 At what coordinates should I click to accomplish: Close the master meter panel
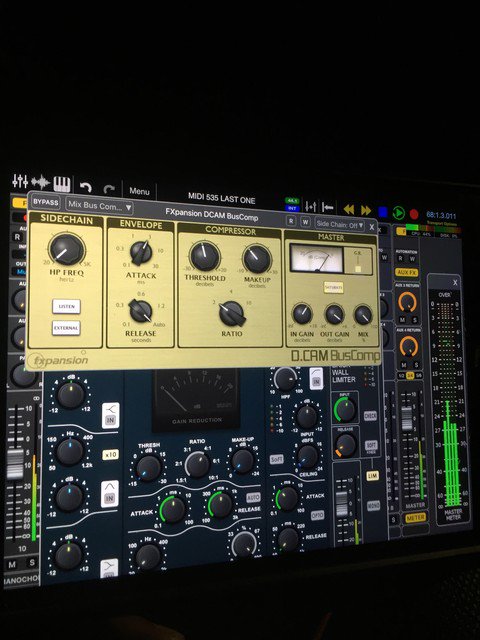[456, 282]
